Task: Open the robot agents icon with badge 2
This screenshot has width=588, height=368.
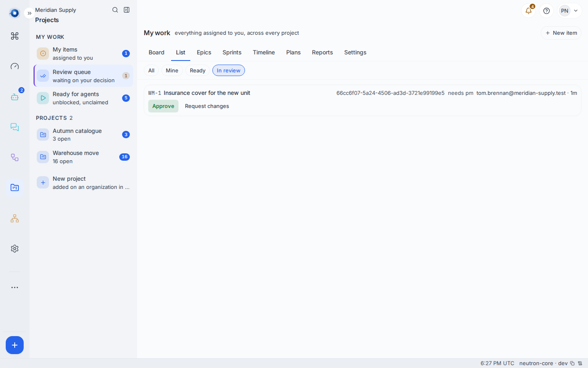Action: pyautogui.click(x=15, y=97)
